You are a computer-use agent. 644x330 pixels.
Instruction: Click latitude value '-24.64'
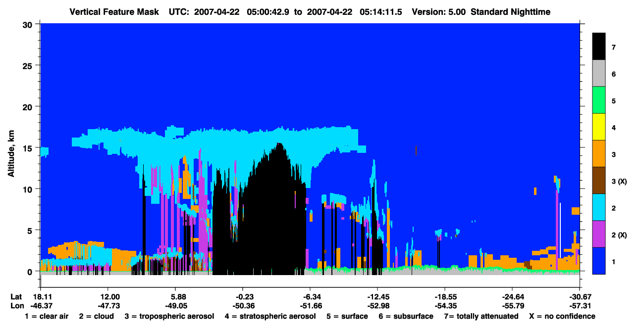[x=512, y=296]
